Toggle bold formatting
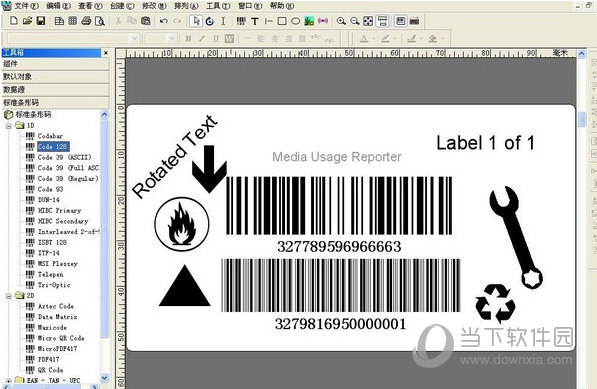 188,38
